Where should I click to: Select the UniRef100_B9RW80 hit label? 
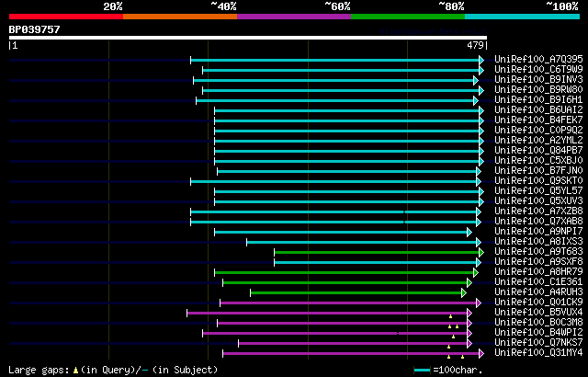click(538, 90)
